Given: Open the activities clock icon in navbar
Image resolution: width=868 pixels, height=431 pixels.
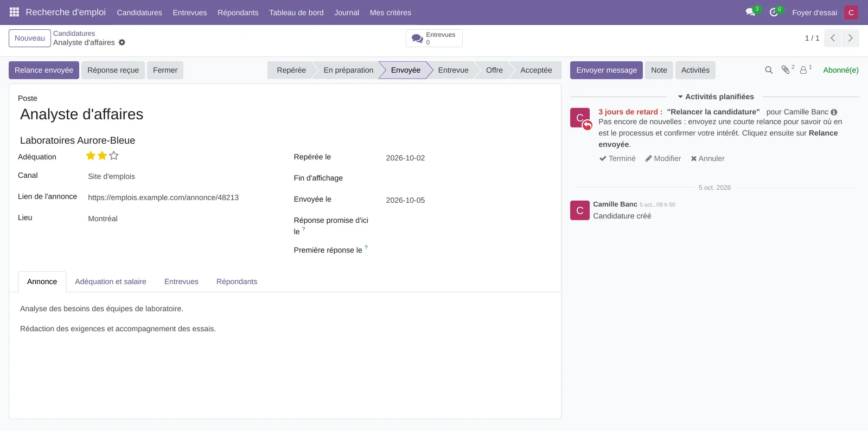Looking at the screenshot, I should (774, 12).
